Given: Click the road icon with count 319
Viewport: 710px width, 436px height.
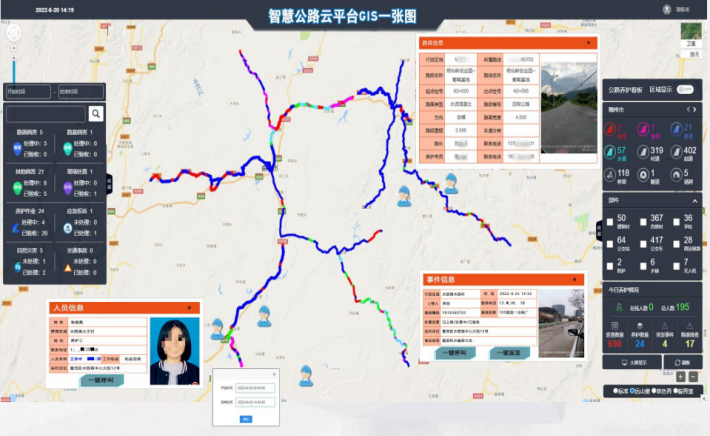Looking at the screenshot, I should pyautogui.click(x=643, y=152).
